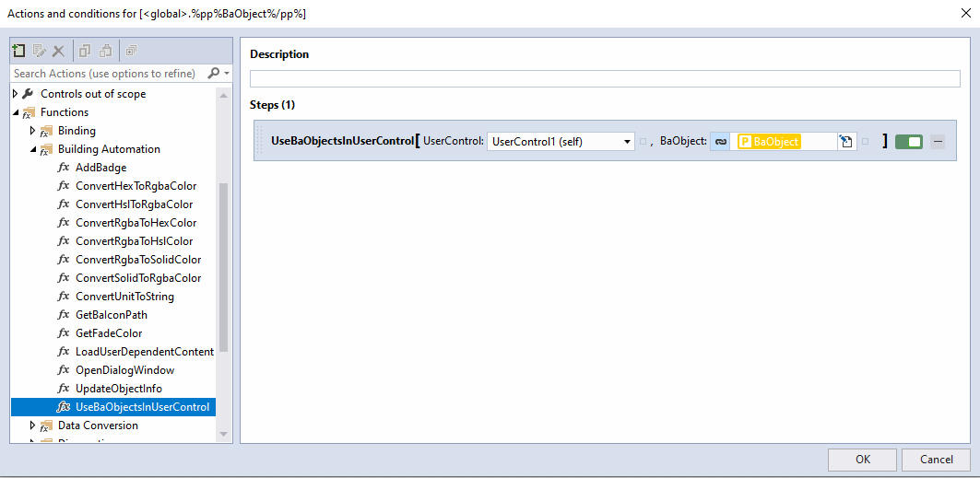Select the highlighted UseBaObjectsInUserControl tree row
Screen dimensions: 980x478
(113, 407)
